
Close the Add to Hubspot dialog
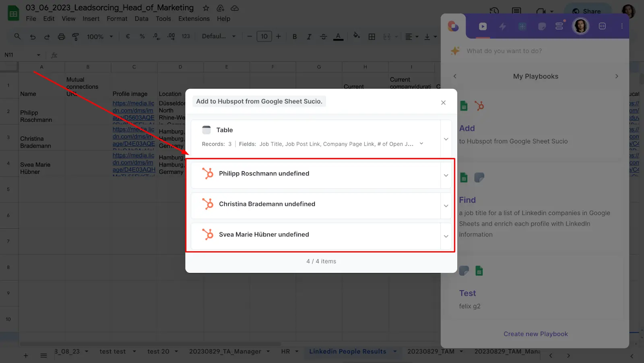[443, 103]
